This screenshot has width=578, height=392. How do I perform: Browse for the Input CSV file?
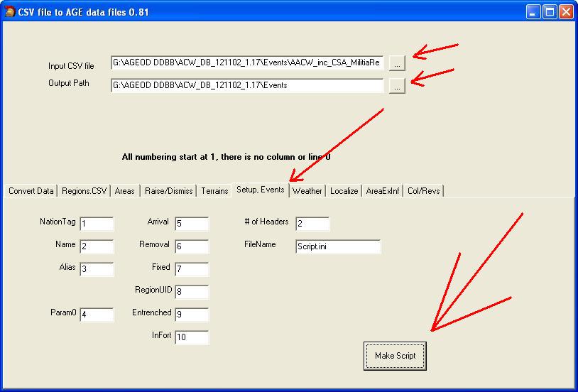click(397, 63)
